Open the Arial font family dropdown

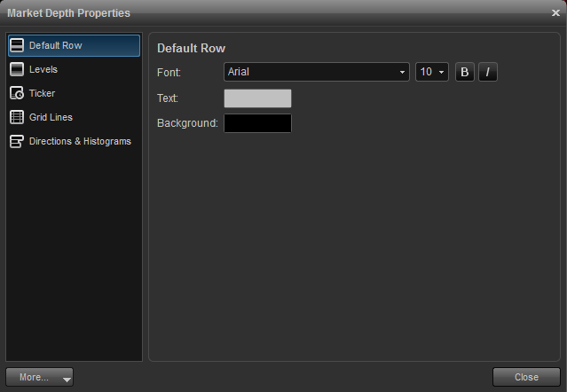pos(317,72)
